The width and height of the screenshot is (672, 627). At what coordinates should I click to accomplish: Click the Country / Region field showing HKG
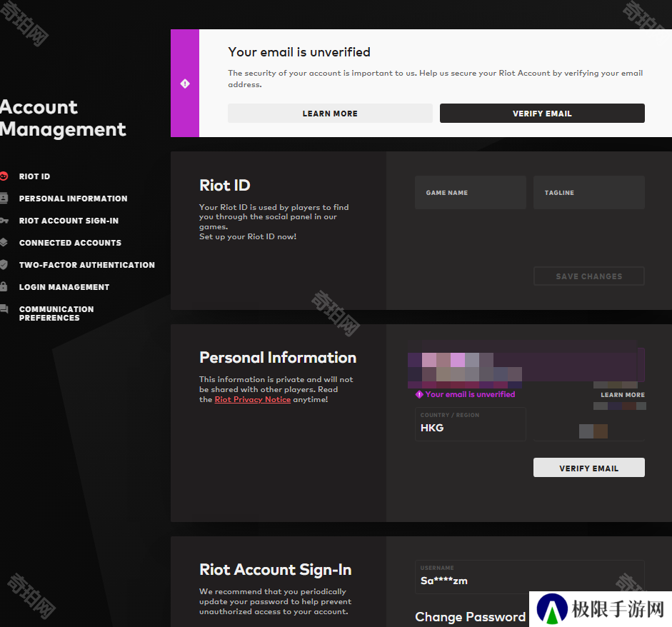tap(470, 424)
